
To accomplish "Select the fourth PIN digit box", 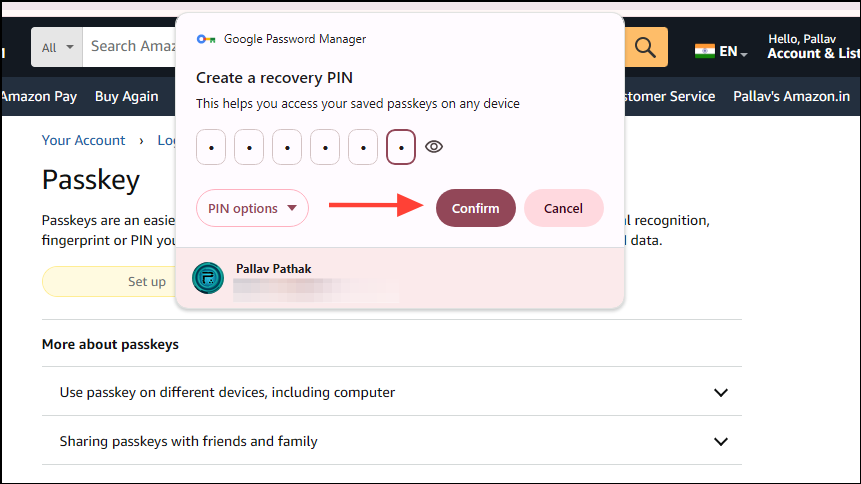I will (325, 147).
